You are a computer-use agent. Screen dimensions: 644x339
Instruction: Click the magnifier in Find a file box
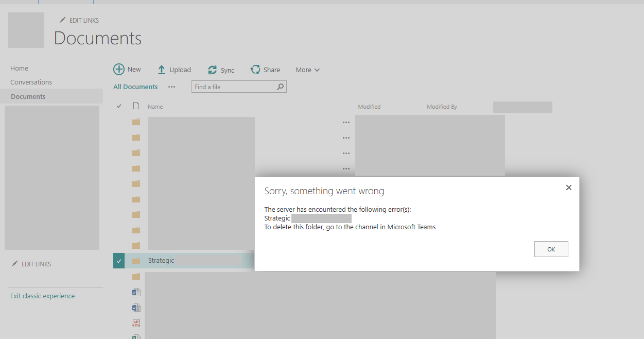281,87
